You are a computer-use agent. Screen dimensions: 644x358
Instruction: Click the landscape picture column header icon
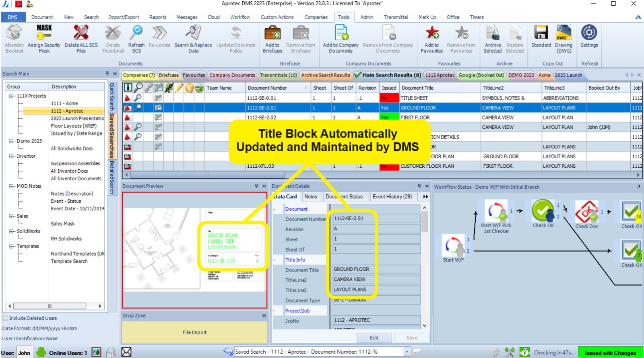[199, 88]
